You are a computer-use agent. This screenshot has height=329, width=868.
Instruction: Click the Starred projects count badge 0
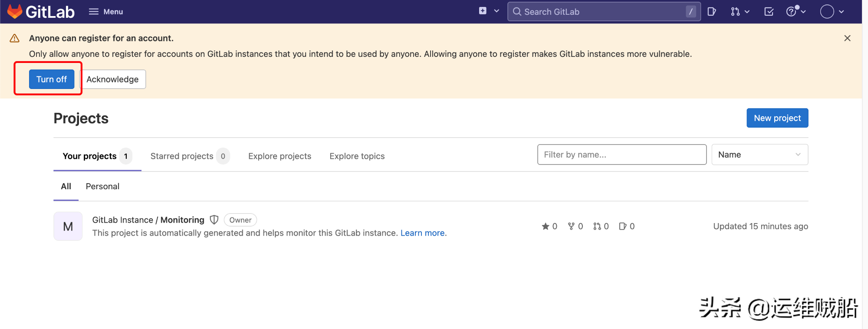pyautogui.click(x=223, y=156)
